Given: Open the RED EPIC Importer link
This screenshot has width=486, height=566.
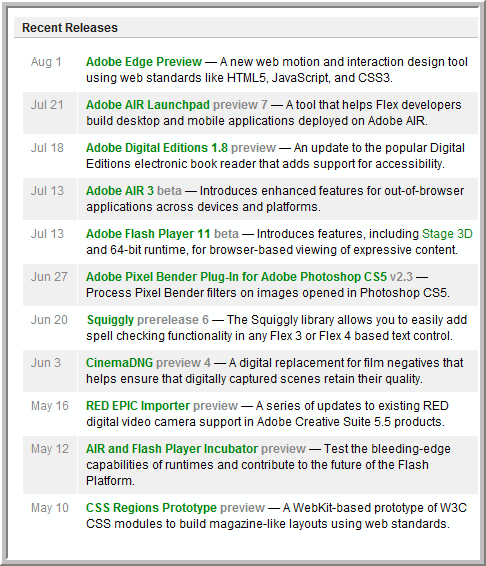Looking at the screenshot, I should pos(138,406).
